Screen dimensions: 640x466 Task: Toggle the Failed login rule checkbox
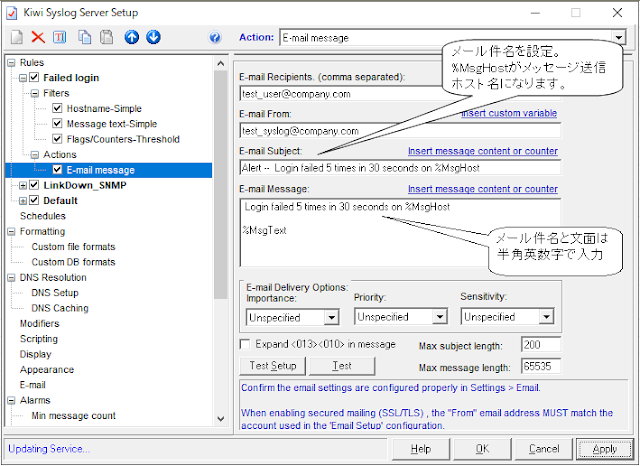point(34,77)
